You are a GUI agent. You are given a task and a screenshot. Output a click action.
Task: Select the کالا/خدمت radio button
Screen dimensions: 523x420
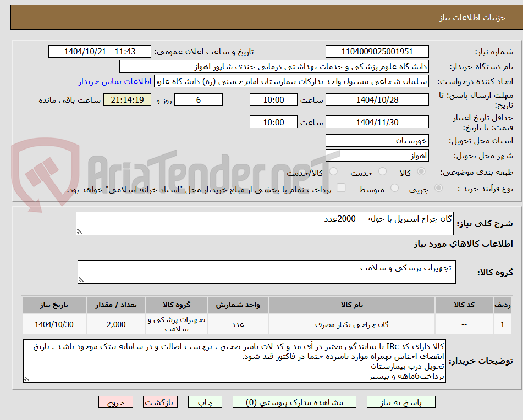333,172
